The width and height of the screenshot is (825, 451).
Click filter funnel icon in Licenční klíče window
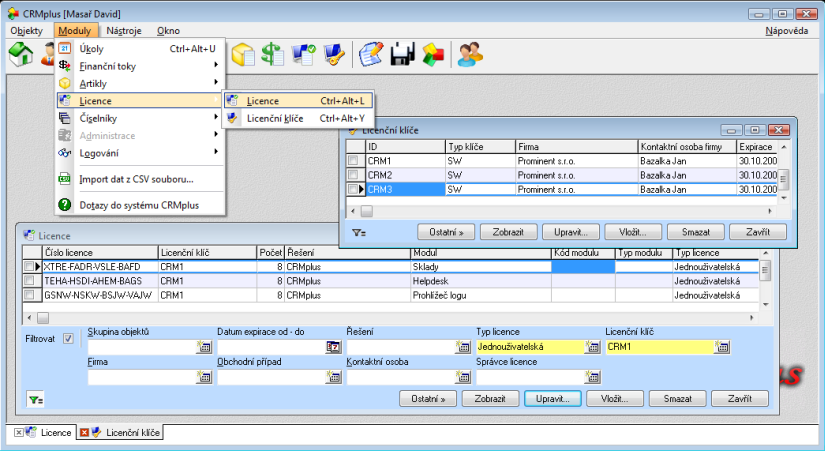359,232
